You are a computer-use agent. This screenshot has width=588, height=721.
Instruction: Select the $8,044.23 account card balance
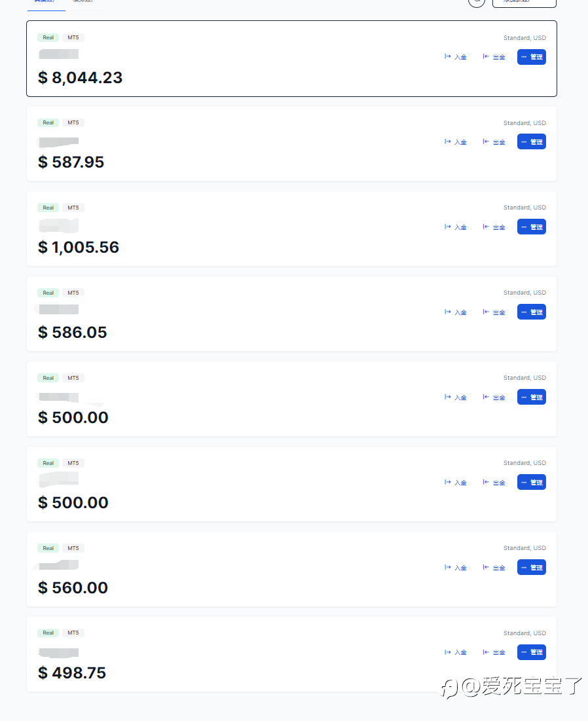81,78
